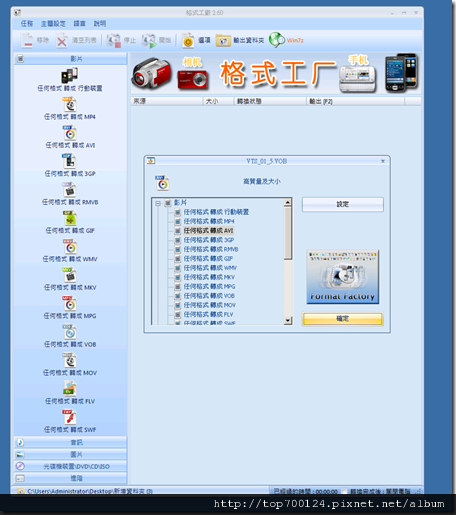Select the sidebar 轉成 MKV icon
The width and height of the screenshot is (456, 515).
click(69, 275)
